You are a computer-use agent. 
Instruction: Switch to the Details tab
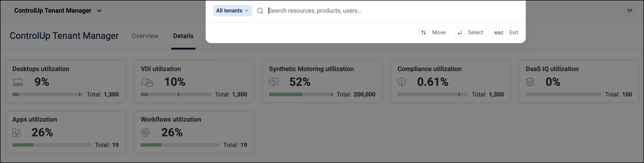point(183,36)
